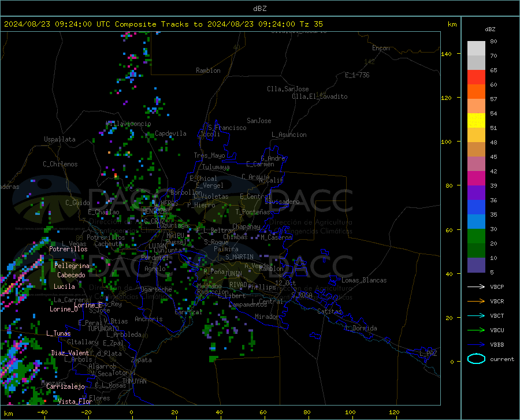Click the Lomas_Blancas label

coord(364,280)
